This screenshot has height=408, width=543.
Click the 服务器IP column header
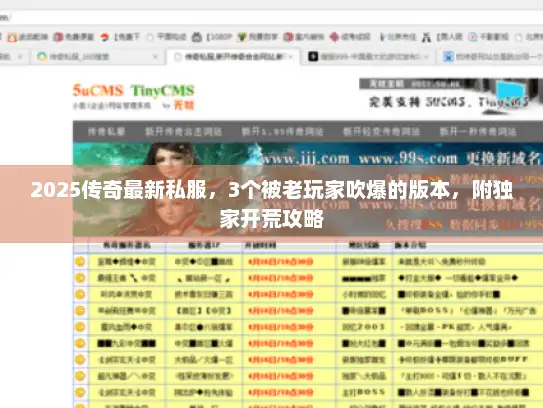[x=204, y=246]
